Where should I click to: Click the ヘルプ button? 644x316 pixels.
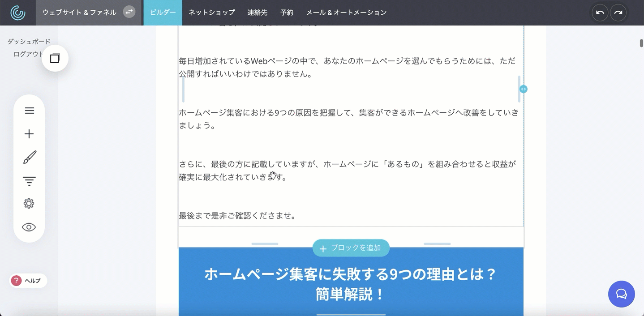point(28,281)
